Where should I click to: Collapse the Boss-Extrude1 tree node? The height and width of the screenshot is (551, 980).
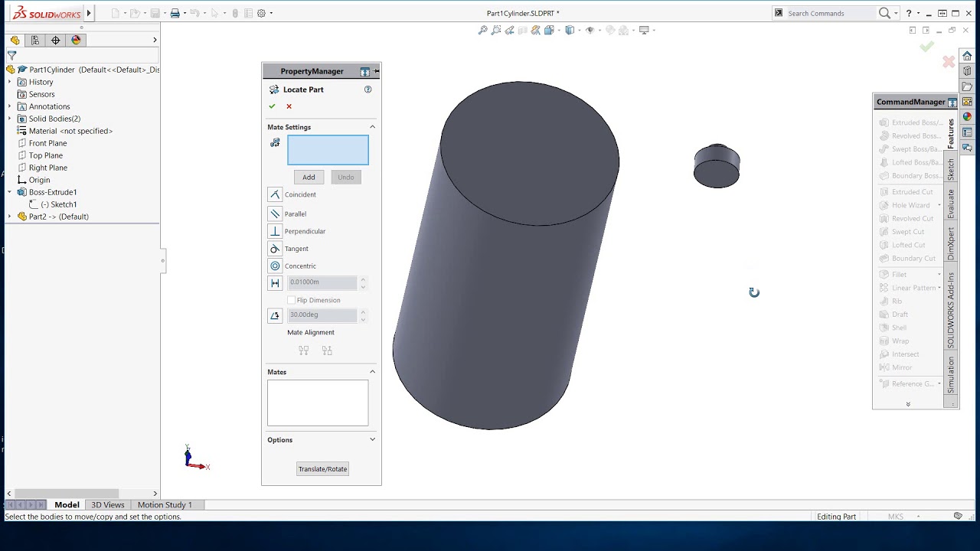click(10, 192)
